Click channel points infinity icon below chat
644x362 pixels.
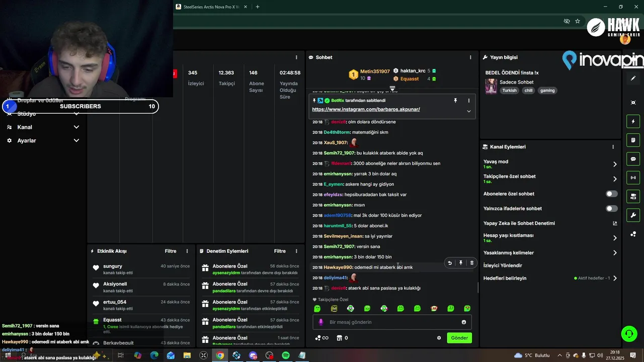click(322, 338)
